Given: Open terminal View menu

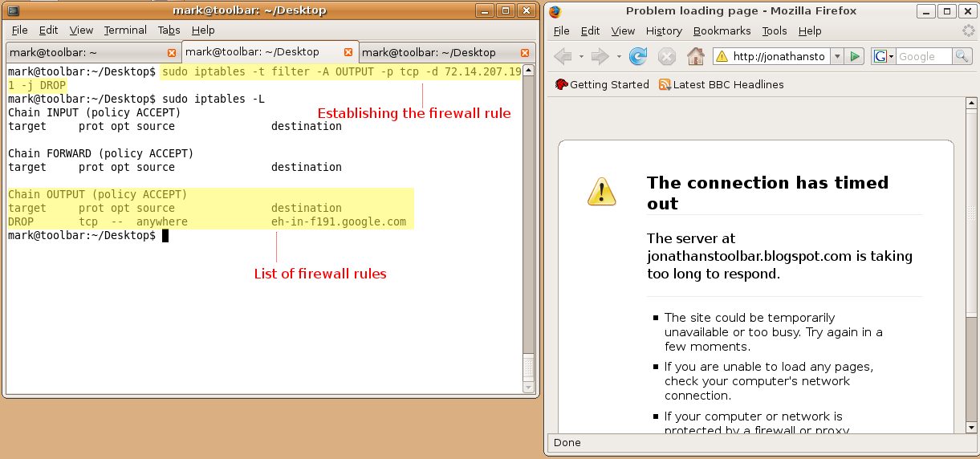Looking at the screenshot, I should click(x=81, y=30).
